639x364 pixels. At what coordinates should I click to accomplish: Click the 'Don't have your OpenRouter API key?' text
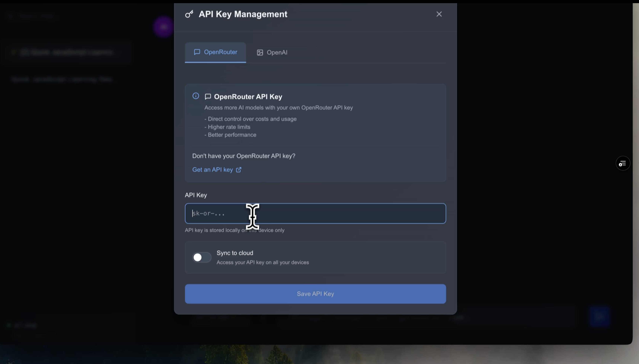click(244, 156)
